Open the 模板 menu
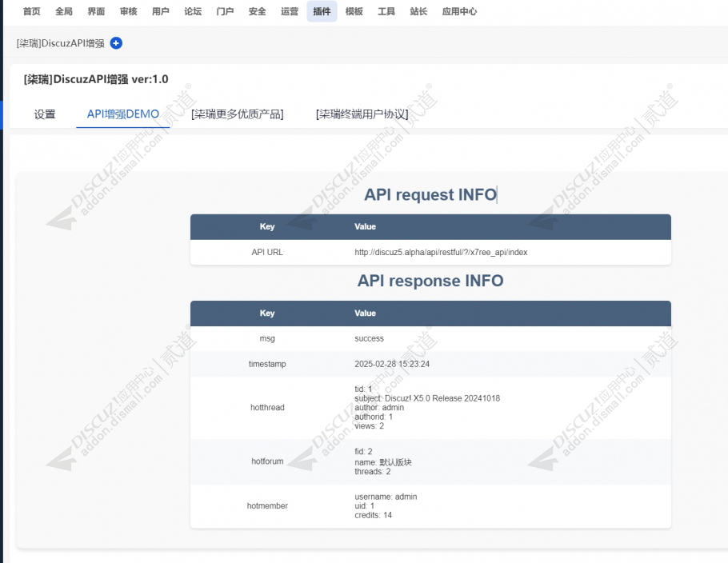The height and width of the screenshot is (563, 728). tap(354, 11)
